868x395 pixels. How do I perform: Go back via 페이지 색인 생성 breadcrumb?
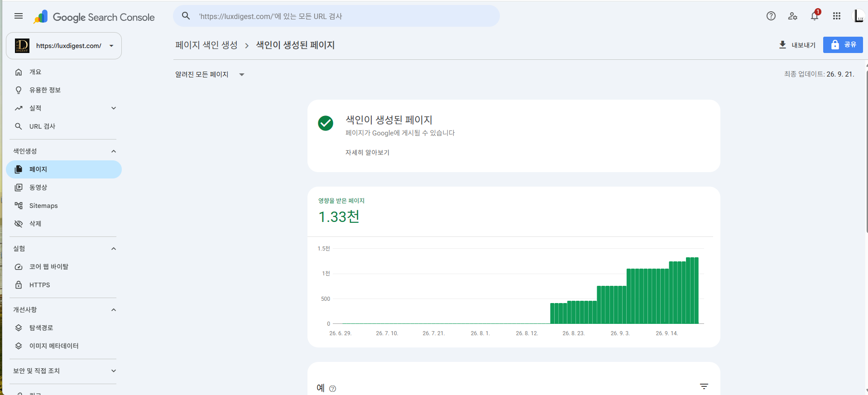tap(206, 45)
